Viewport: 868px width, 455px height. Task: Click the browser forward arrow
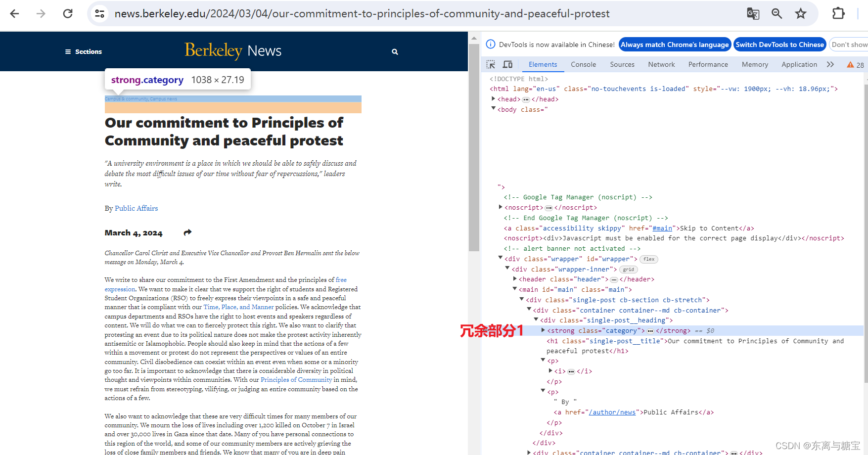coord(41,14)
